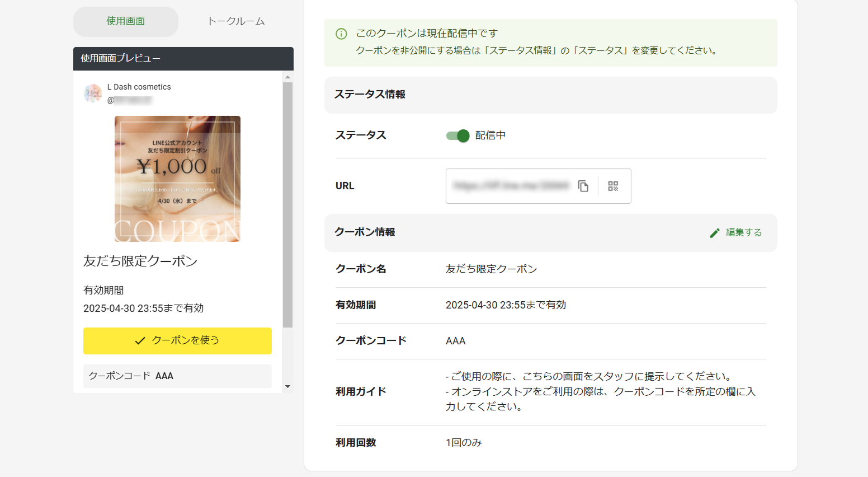Click the coupon code value AAA in details
The image size is (868, 477).
coord(455,341)
